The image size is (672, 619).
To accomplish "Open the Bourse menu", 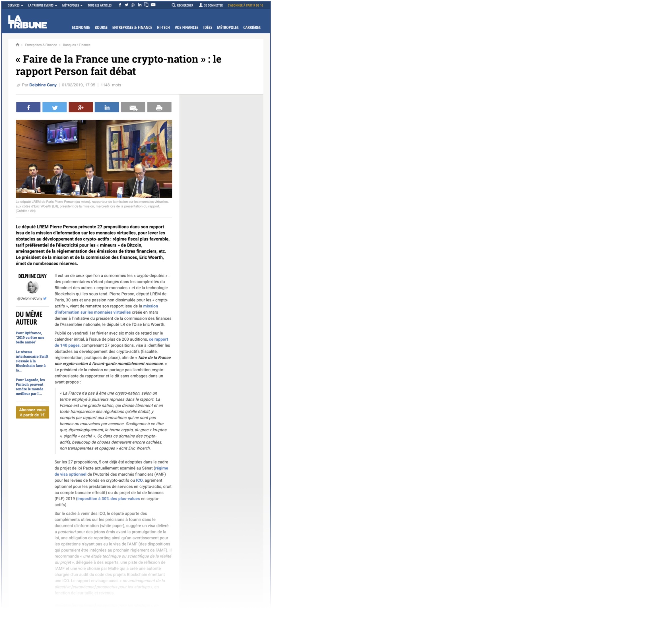I will pos(101,28).
